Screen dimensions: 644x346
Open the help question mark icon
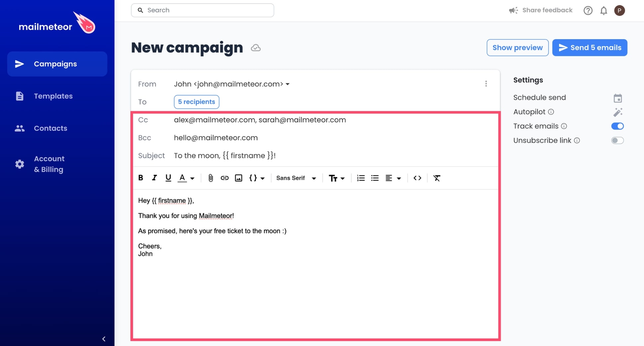click(588, 10)
